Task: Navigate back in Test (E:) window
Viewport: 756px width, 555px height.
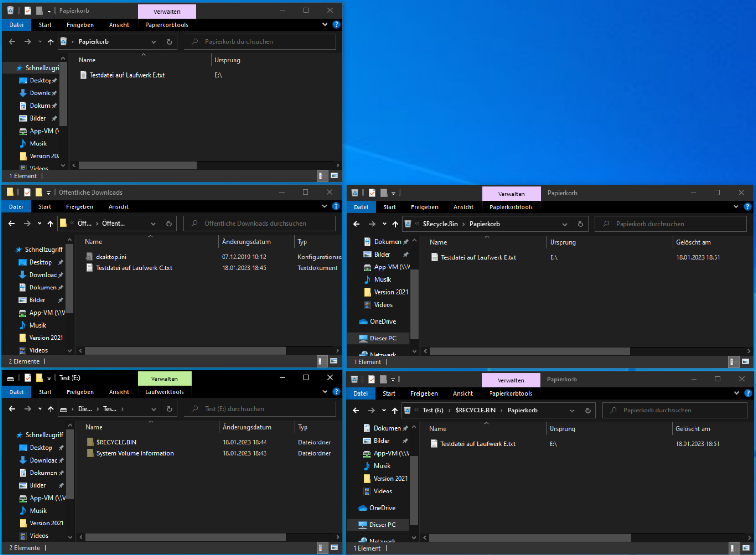Action: (x=12, y=409)
